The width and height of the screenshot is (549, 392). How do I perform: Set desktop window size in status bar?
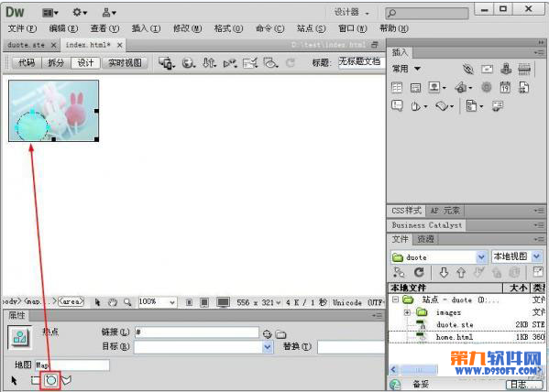[x=223, y=302]
